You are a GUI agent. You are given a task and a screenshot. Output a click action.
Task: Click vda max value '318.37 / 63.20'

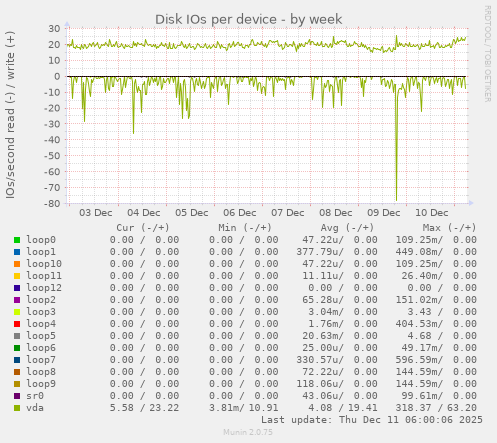click(x=436, y=408)
